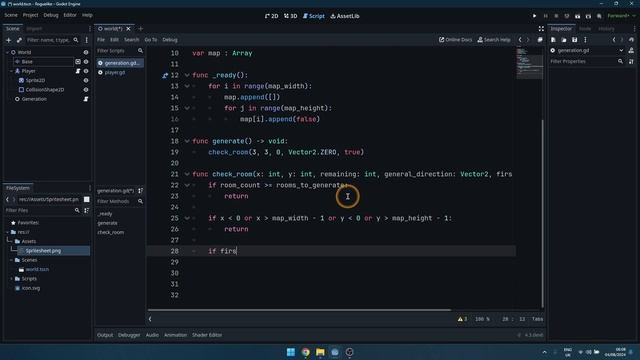Viewport: 640px width, 360px height.
Task: Pause the running project
Action: [545, 16]
